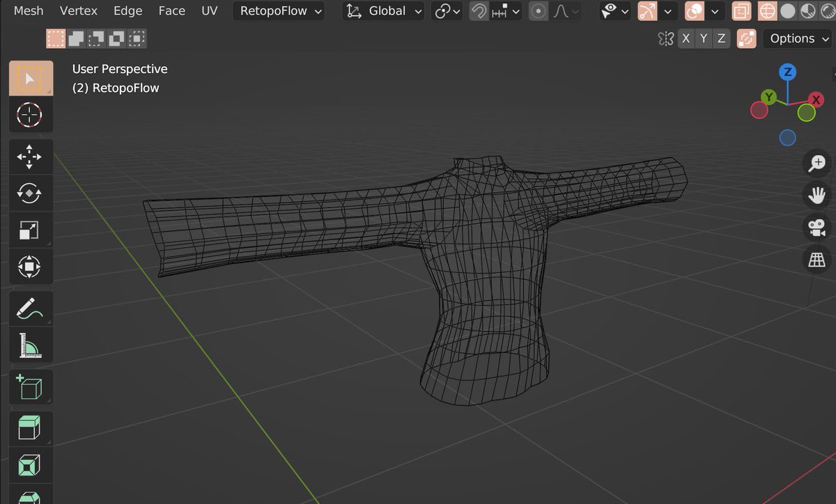This screenshot has height=504, width=836.
Task: Switch to solid viewport shading
Action: [x=787, y=11]
